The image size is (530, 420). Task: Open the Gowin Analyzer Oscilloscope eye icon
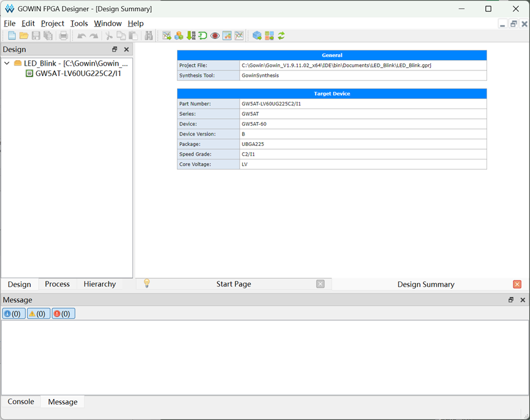(215, 36)
